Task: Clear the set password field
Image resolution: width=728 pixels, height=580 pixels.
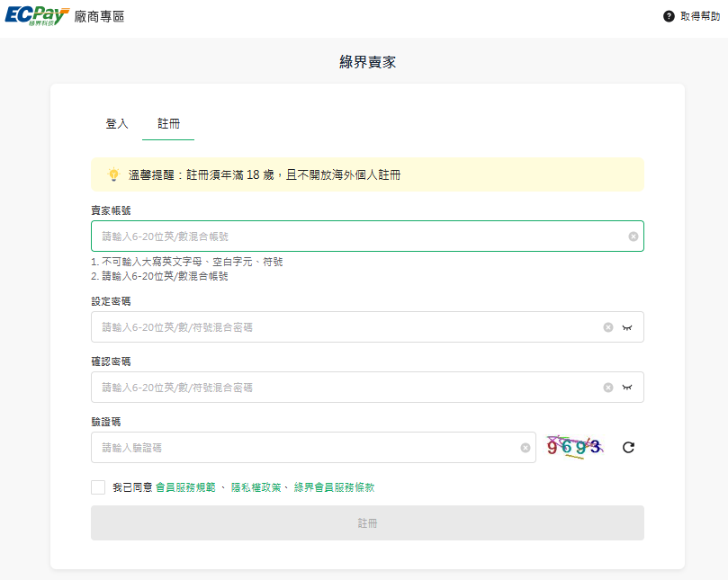Action: tap(608, 327)
